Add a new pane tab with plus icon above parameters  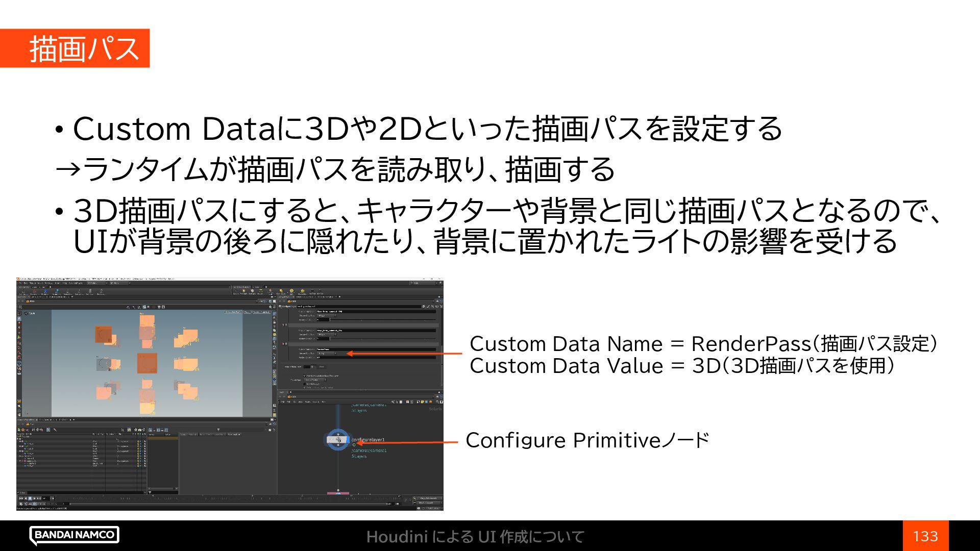coord(340,297)
